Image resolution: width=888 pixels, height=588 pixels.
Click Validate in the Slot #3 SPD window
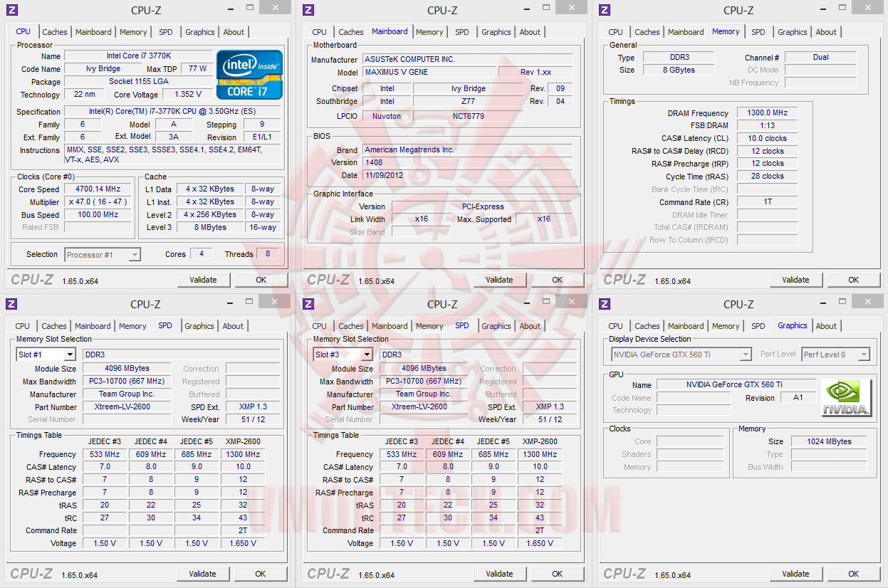[499, 574]
